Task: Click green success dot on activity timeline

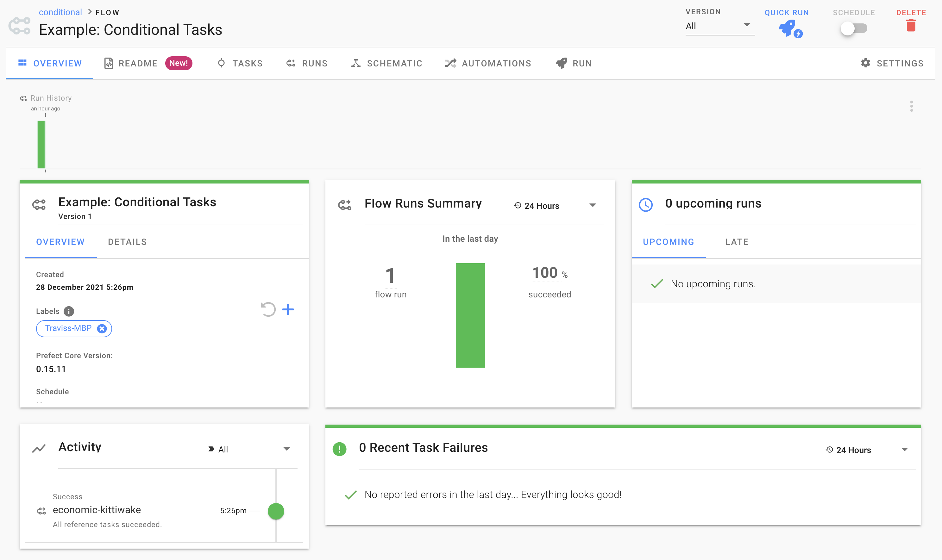Action: point(276,511)
